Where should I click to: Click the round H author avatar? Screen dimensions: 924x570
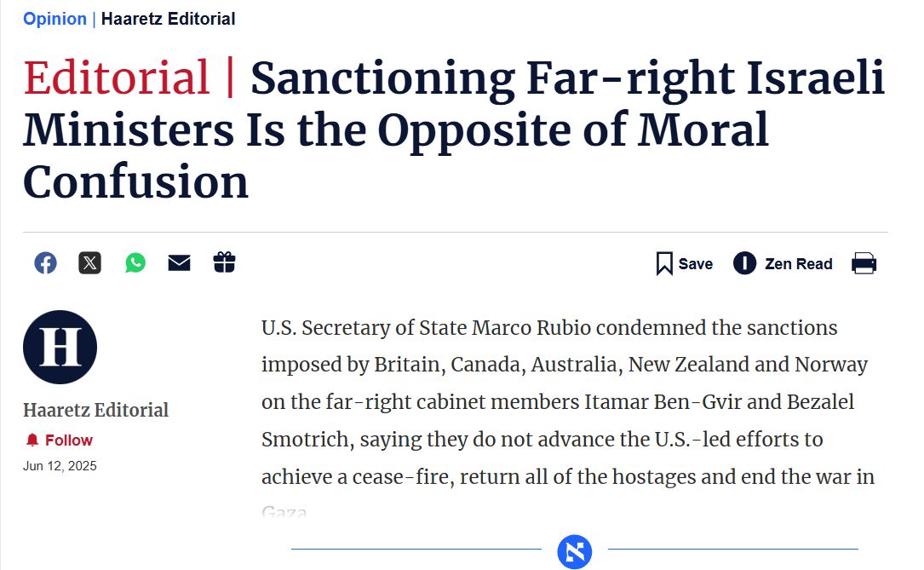point(60,347)
